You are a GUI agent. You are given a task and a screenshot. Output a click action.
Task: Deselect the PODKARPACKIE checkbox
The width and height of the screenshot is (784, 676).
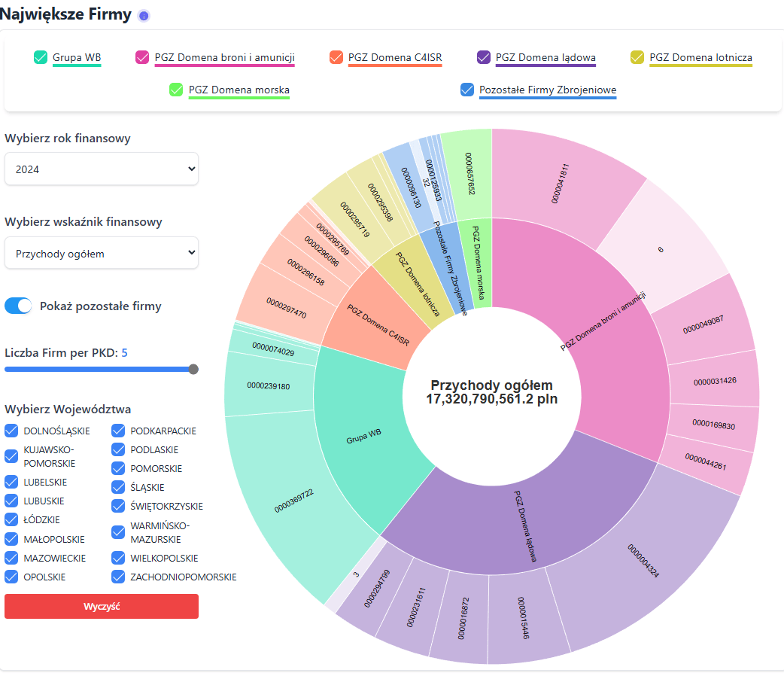(119, 431)
